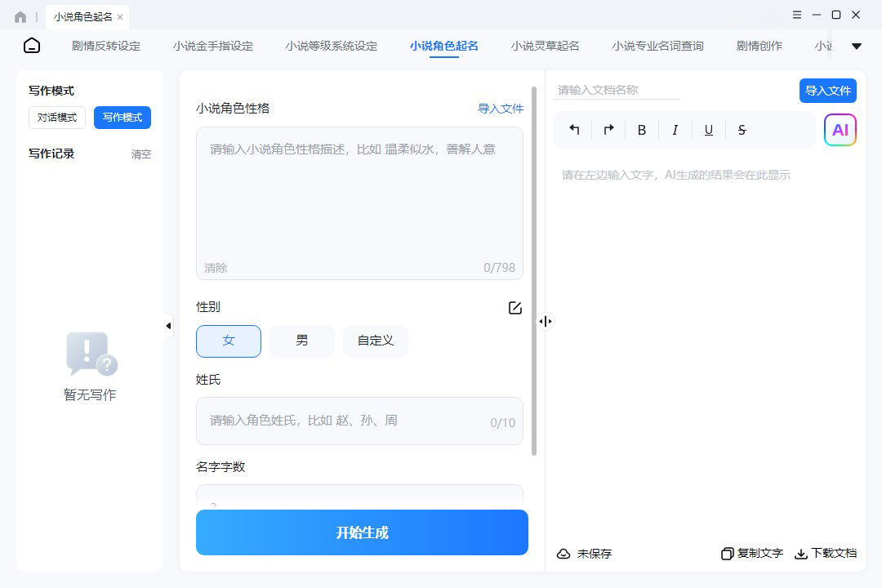Switch to 小说金手指设定 tab
This screenshot has width=882, height=588.
tap(213, 46)
